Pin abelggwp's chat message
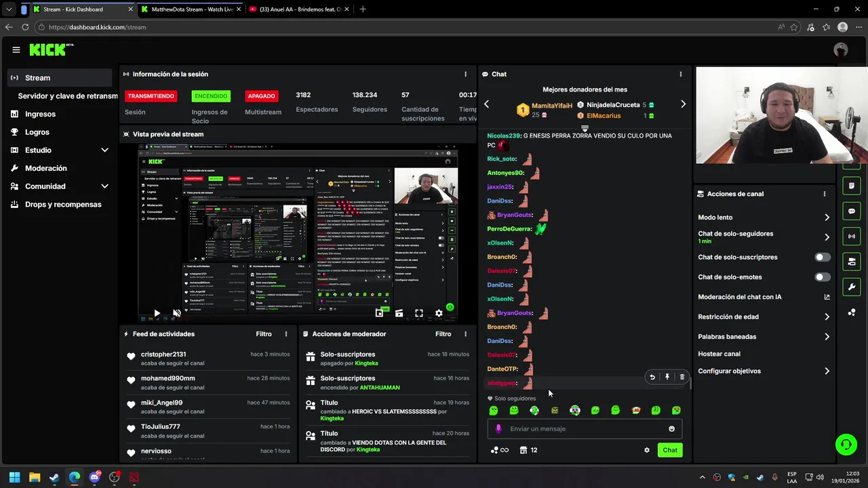Screen dimensions: 868x488 [x=667, y=378]
